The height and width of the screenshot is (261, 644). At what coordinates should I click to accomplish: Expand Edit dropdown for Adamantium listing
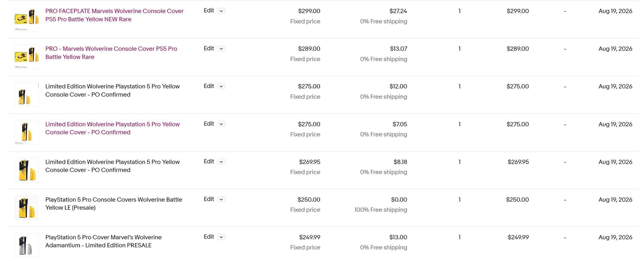point(221,237)
